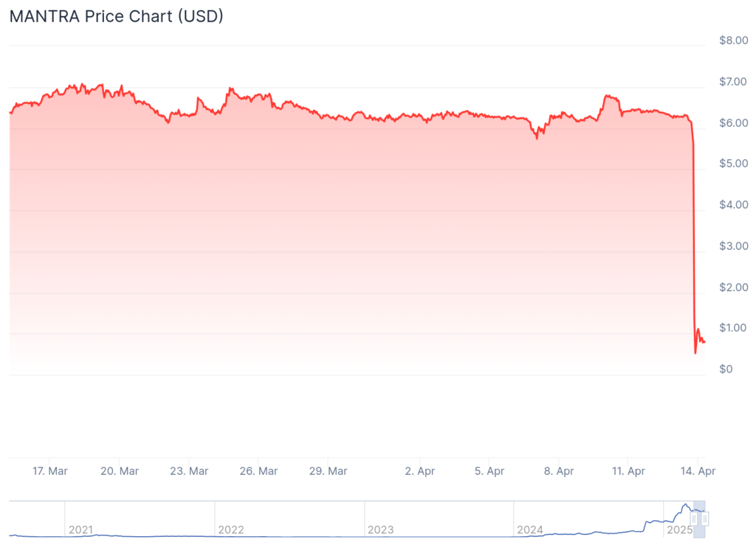The width and height of the screenshot is (756, 551).
Task: Click the "2. Apr" date label
Action: coord(421,471)
